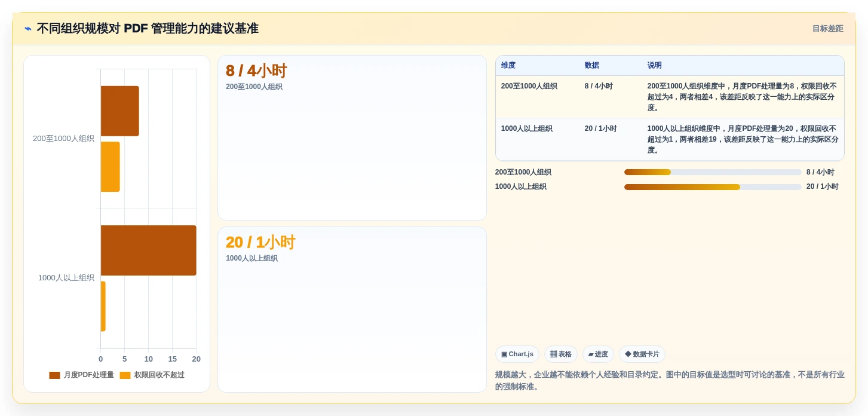Viewport: 868px width, 416px height.
Task: Click the 20 / 1小时 progress value label
Action: point(823,187)
